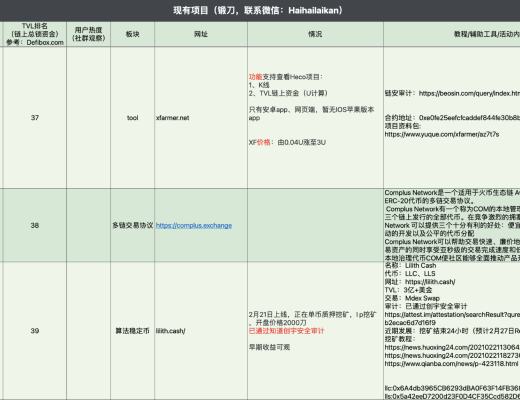Select the '网址' header cell
The width and height of the screenshot is (520, 400).
[201, 34]
